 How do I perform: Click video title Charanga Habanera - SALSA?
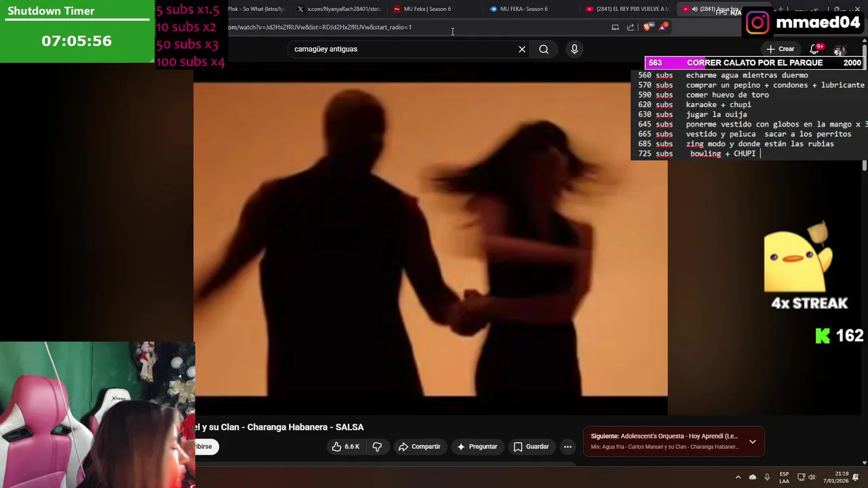tap(305, 427)
